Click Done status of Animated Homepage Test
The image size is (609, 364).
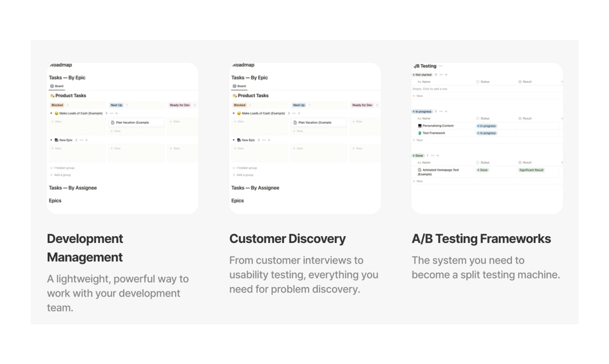[483, 170]
